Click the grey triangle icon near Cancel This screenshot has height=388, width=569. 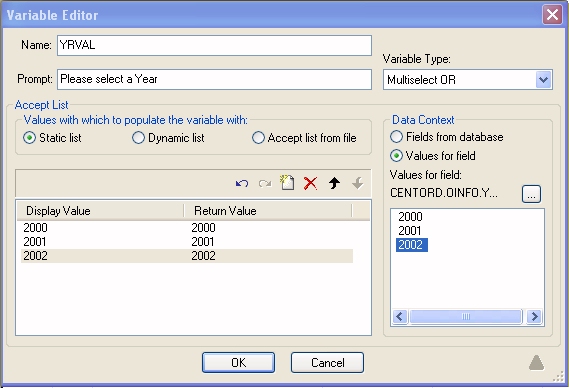pyautogui.click(x=536, y=362)
